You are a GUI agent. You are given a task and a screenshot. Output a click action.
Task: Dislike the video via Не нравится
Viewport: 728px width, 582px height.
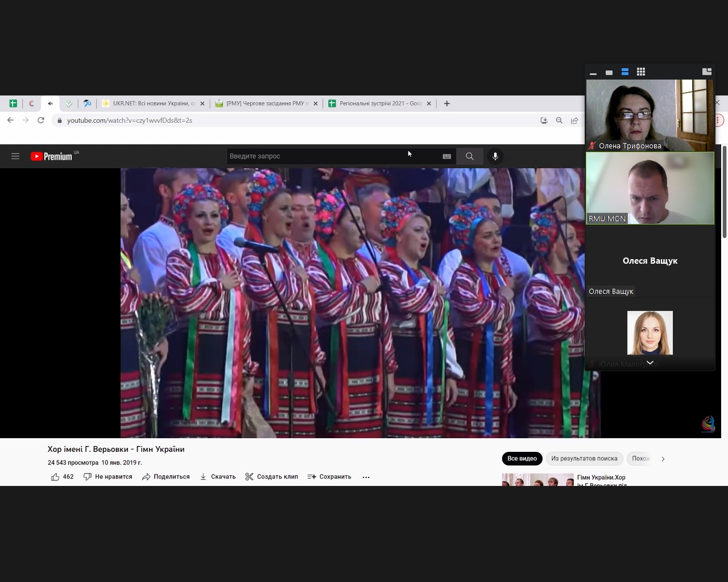coord(108,477)
